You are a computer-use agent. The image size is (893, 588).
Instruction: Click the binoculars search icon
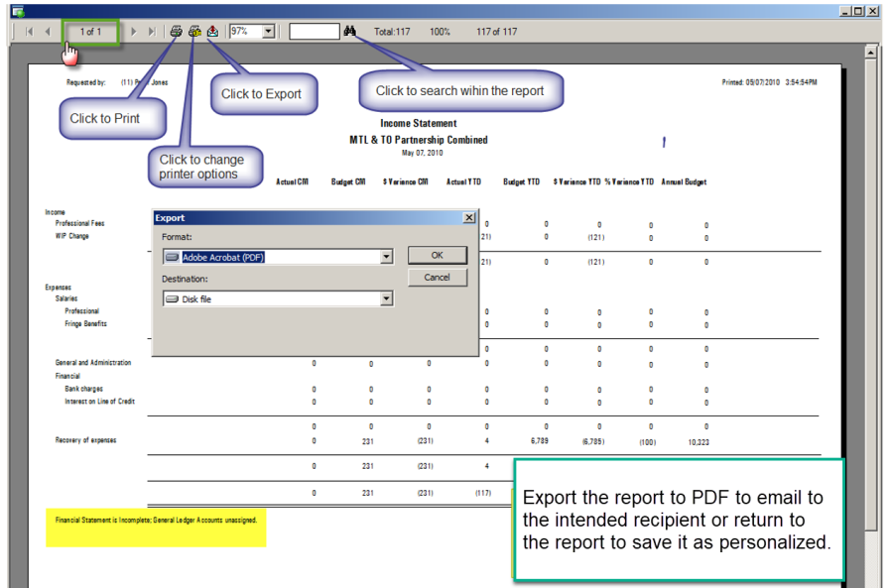[x=349, y=32]
